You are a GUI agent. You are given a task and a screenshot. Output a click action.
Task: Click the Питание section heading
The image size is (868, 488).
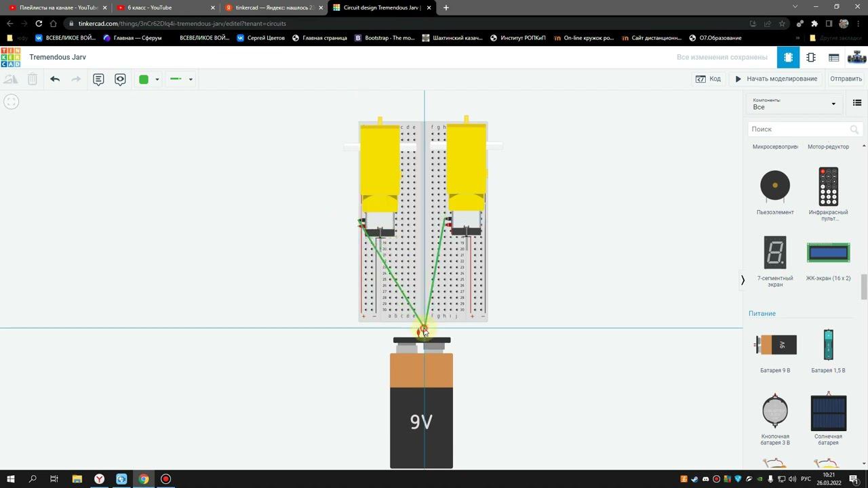[x=762, y=313]
